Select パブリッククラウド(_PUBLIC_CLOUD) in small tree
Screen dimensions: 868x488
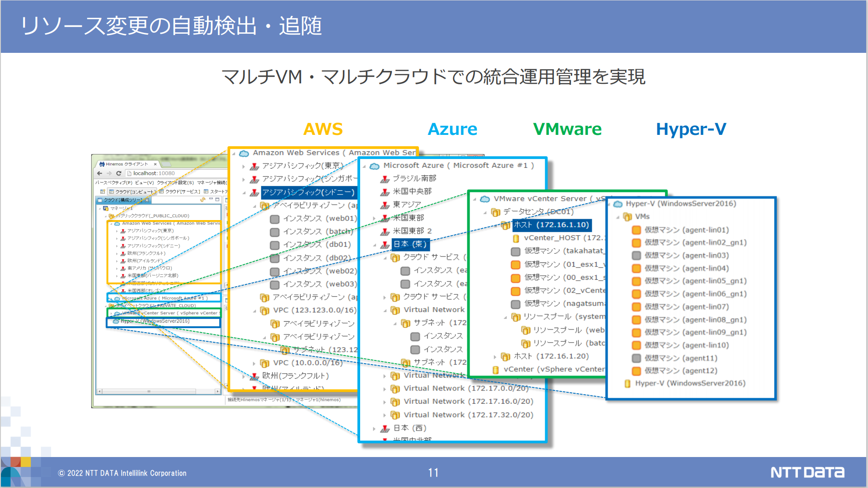pyautogui.click(x=152, y=216)
